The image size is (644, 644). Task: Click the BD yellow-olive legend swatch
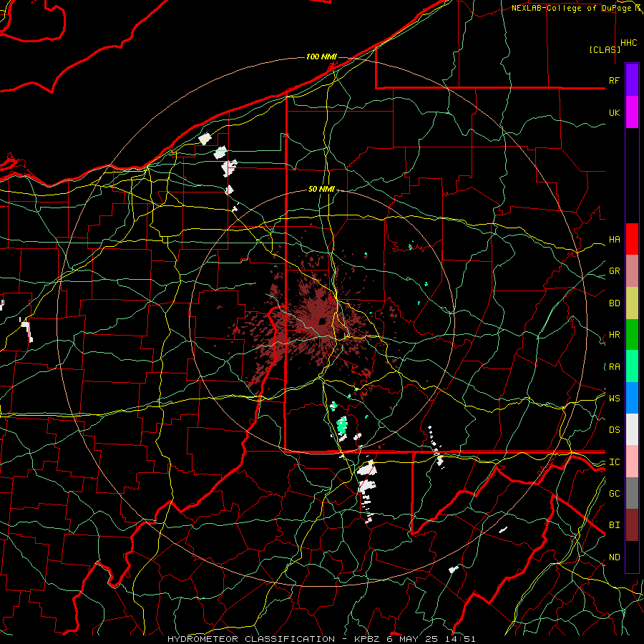(632, 303)
